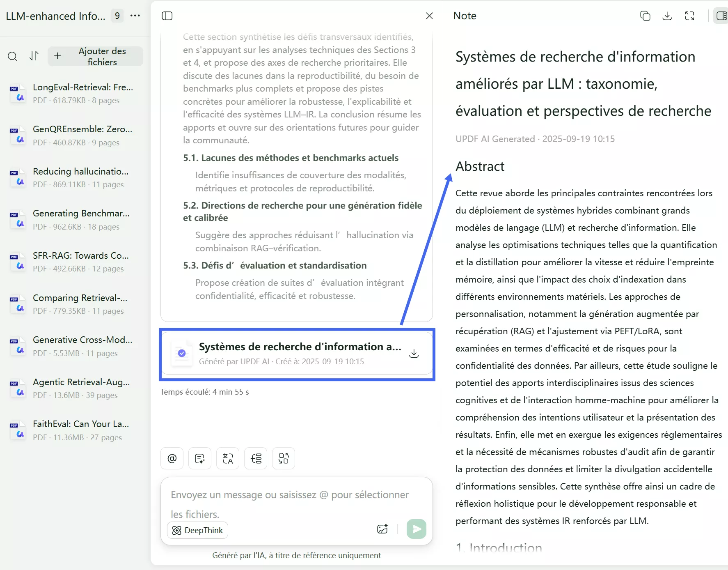
Task: Download the Note document
Action: coord(666,16)
